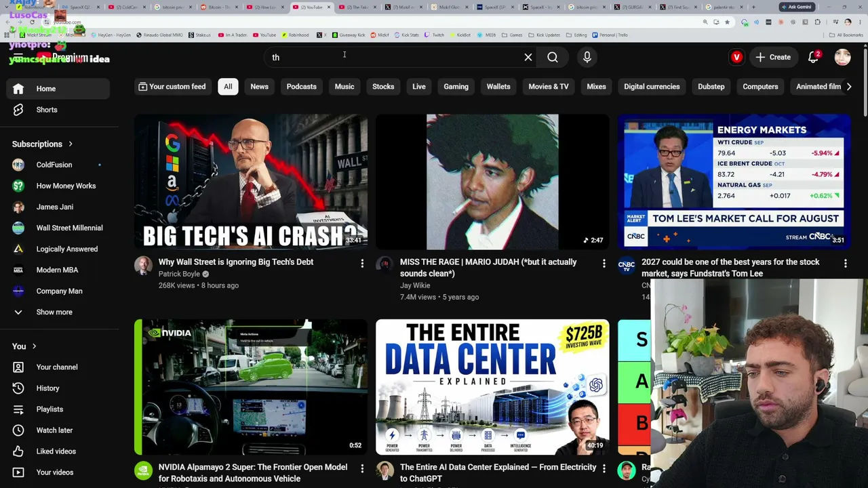This screenshot has width=868, height=488.
Task: Focus the YouTube search field
Action: (393, 58)
